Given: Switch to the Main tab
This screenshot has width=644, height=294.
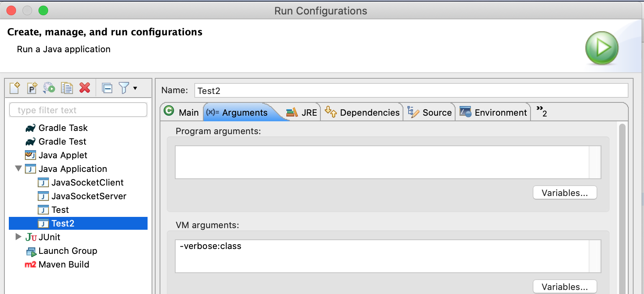Looking at the screenshot, I should [182, 112].
